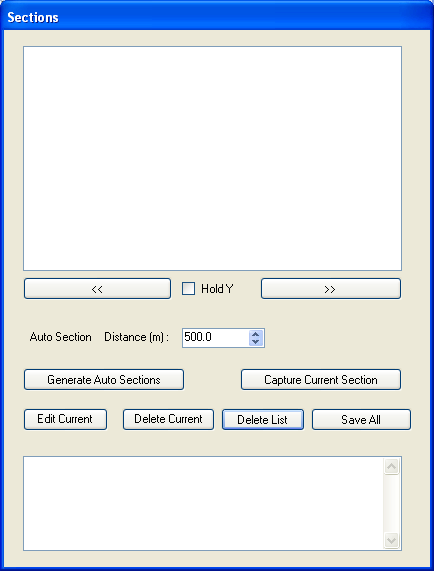Click Generate Auto Sections
Viewport: 434px width, 571px height.
[x=104, y=380]
